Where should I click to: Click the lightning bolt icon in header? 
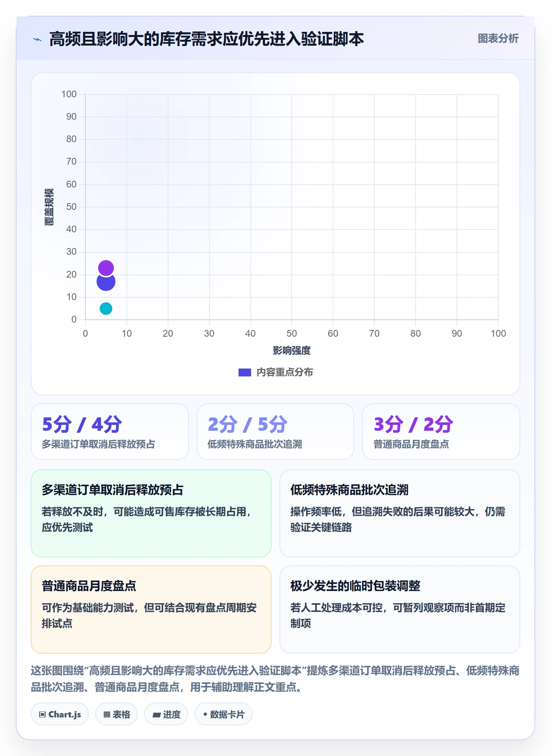[x=37, y=39]
